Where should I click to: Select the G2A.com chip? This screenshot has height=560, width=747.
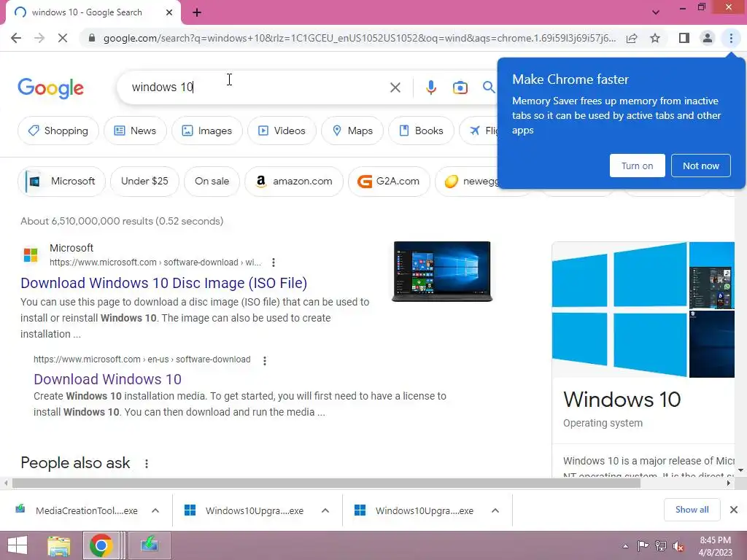pos(389,182)
